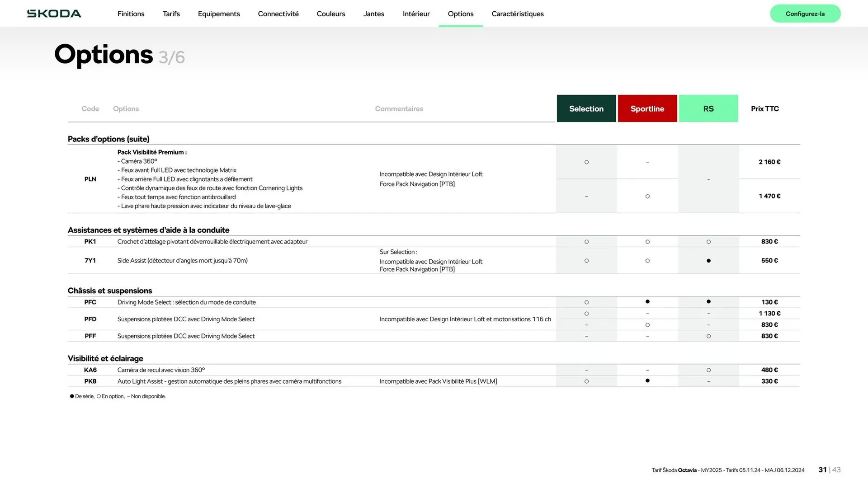Click the light green RS header
Image resolution: width=868 pixels, height=488 pixels.
pyautogui.click(x=708, y=108)
